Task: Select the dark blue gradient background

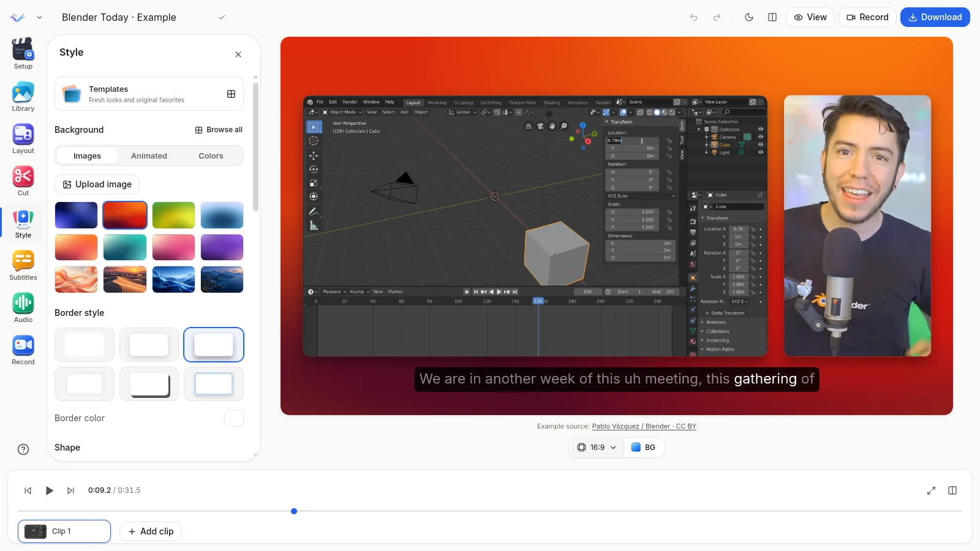Action: (x=76, y=215)
